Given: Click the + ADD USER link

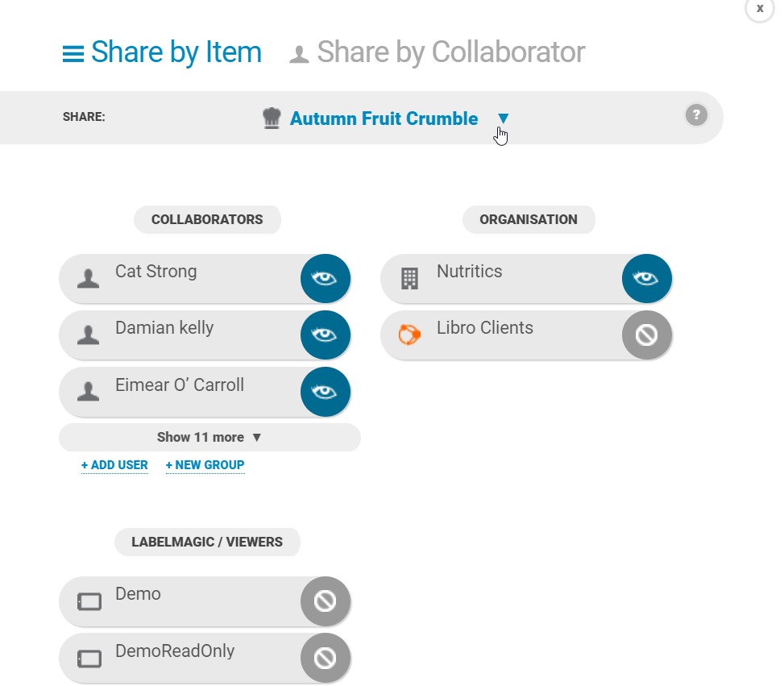Looking at the screenshot, I should click(114, 465).
